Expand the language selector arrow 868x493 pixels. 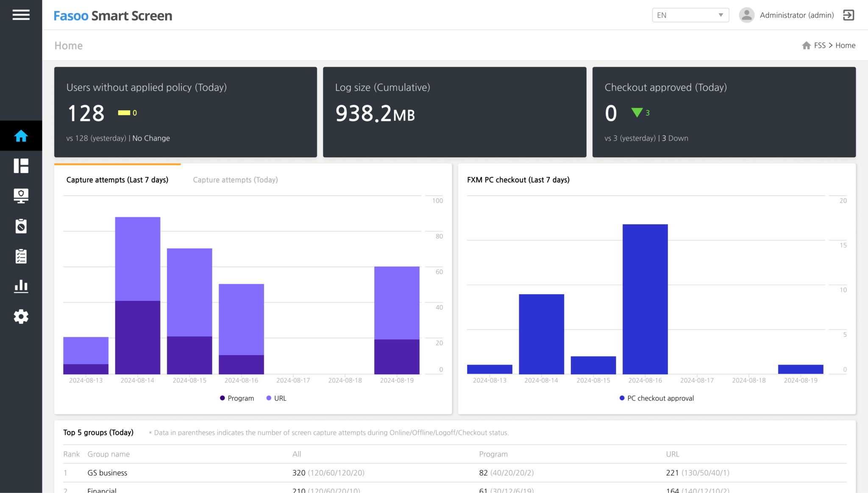721,15
